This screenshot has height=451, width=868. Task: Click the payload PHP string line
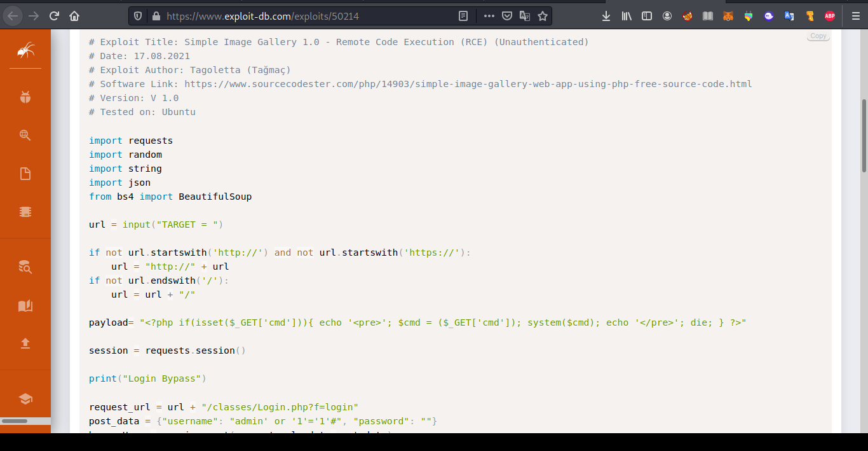pyautogui.click(x=417, y=323)
